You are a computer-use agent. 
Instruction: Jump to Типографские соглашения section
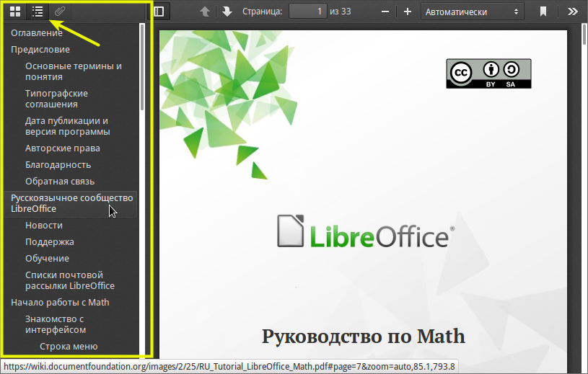click(56, 99)
